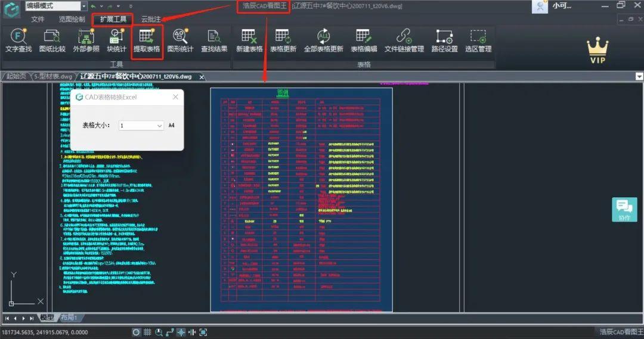Image resolution: width=644 pixels, height=339 pixels.
Task: Click the 浩辰CAD看图王 label in status bar
Action: point(621,332)
